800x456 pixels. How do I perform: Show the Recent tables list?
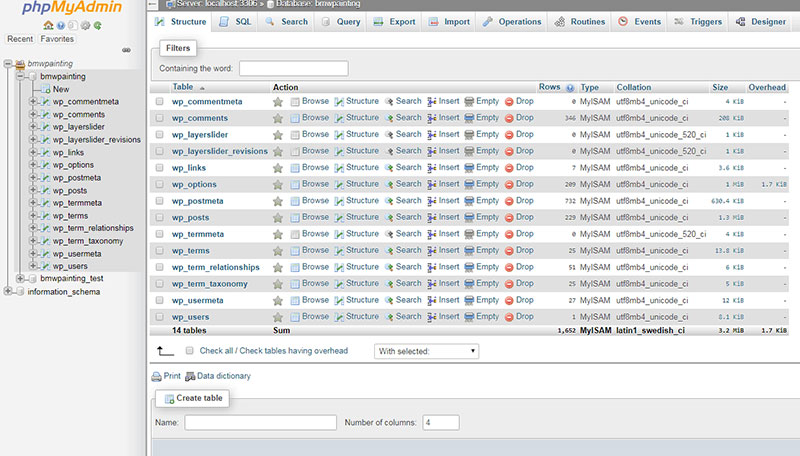[20, 39]
